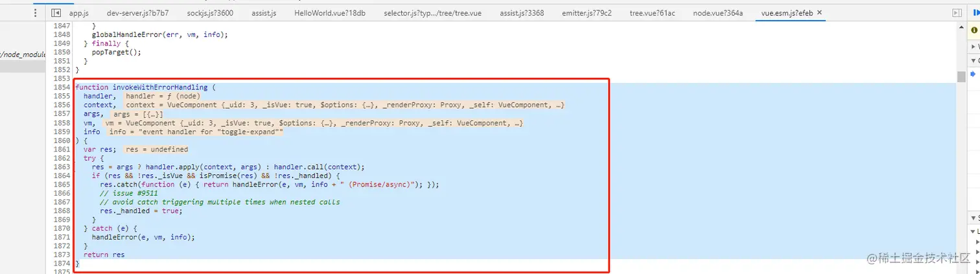Toggle breakpoint at line number 1871
This screenshot has width=980, height=274.
coord(62,237)
